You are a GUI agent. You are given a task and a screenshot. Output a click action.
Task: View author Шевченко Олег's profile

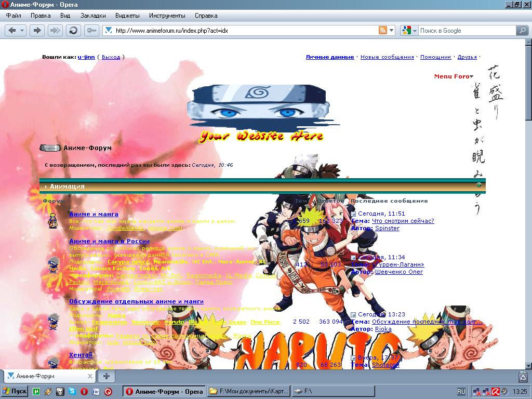click(x=399, y=272)
